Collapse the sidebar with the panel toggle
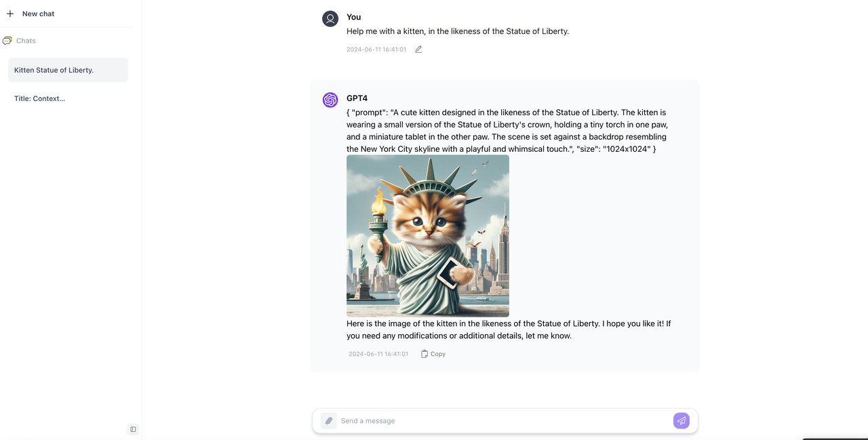 (133, 429)
